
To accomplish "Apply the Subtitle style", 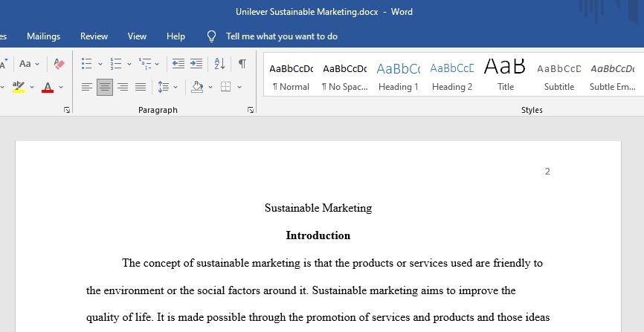I will (559, 75).
